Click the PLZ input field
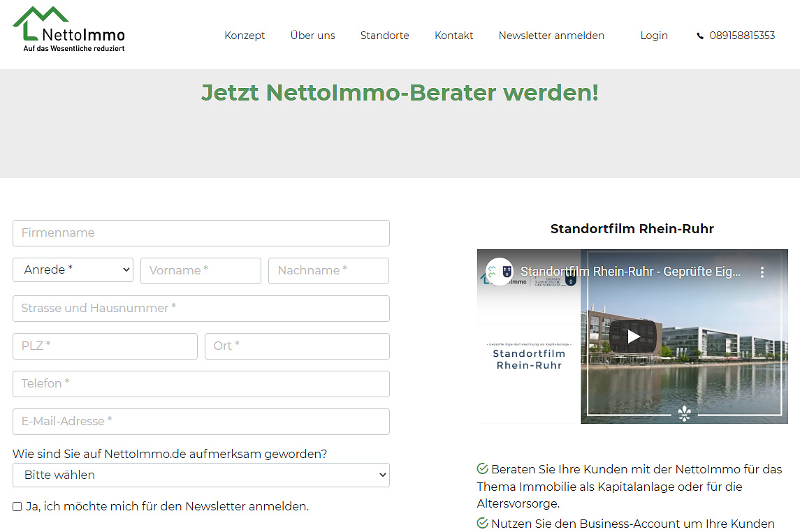The width and height of the screenshot is (800, 532). pyautogui.click(x=105, y=346)
